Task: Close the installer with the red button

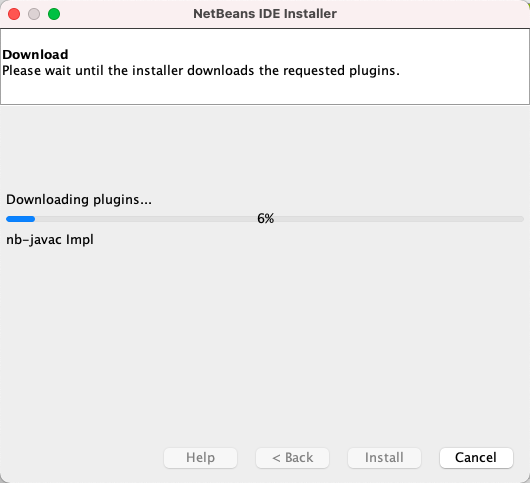Action: [14, 14]
